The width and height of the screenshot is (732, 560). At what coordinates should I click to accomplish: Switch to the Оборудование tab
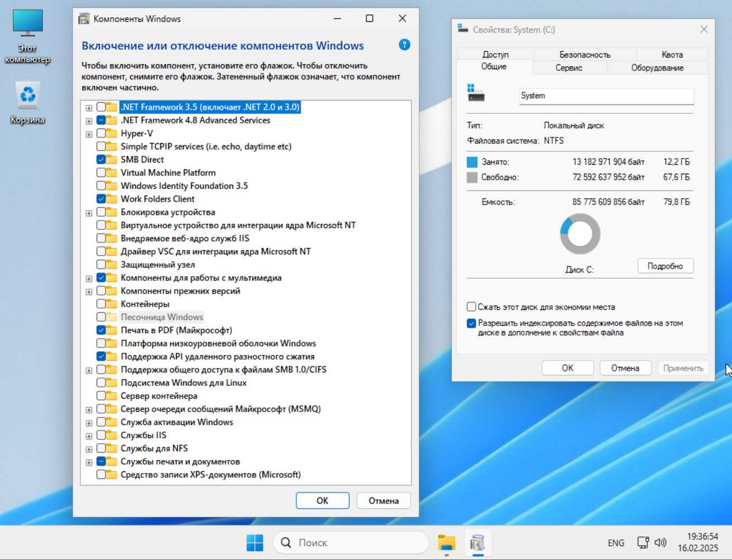[657, 68]
